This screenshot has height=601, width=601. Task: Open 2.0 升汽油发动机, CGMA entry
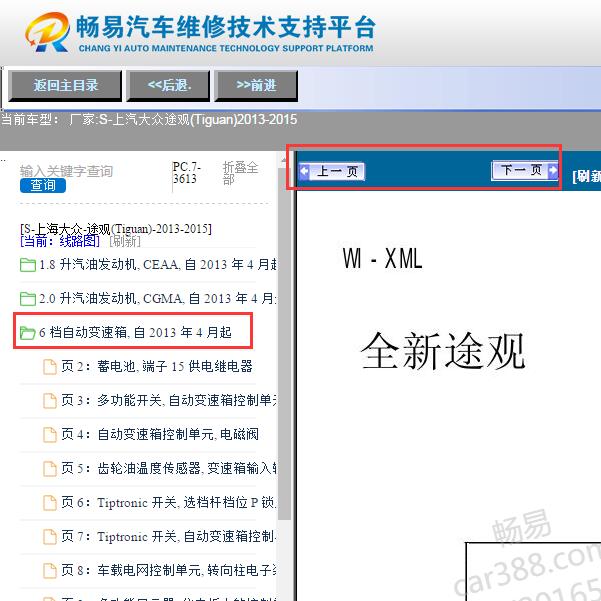click(158, 298)
